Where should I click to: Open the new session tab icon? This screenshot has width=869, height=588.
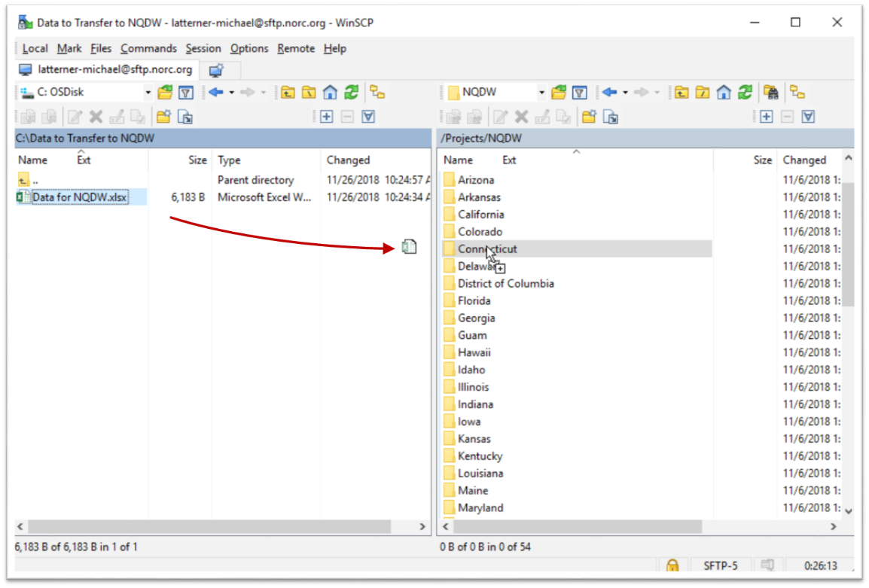coord(217,70)
